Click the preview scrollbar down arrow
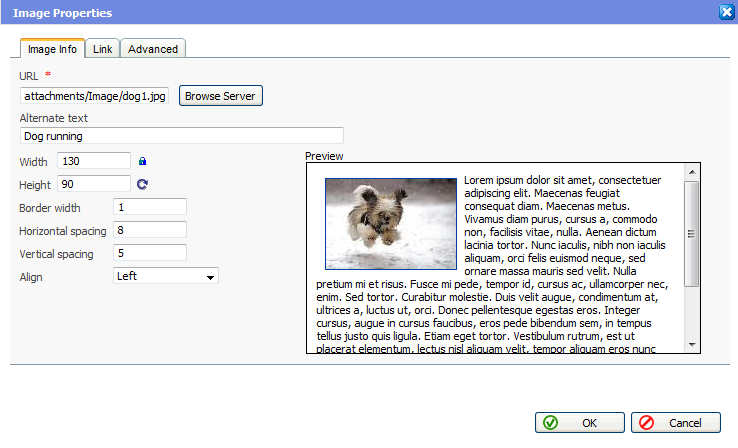 click(692, 344)
